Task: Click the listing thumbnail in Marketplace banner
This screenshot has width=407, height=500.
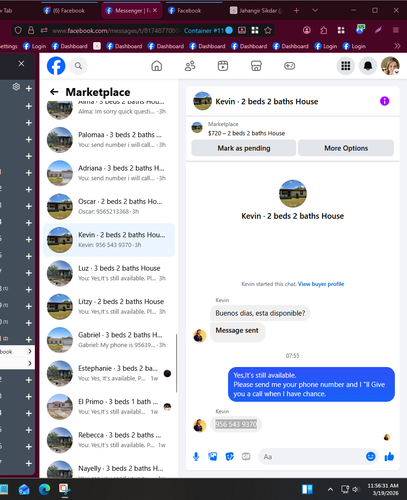Action: [197, 127]
